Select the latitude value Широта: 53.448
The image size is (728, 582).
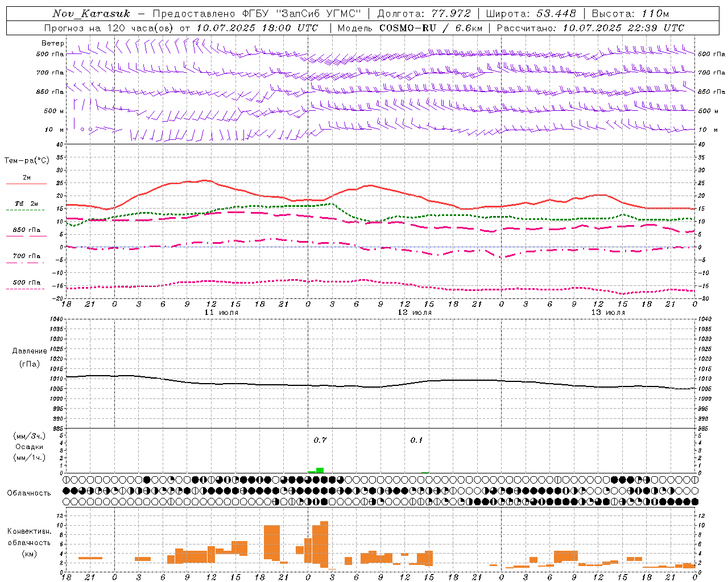530,14
